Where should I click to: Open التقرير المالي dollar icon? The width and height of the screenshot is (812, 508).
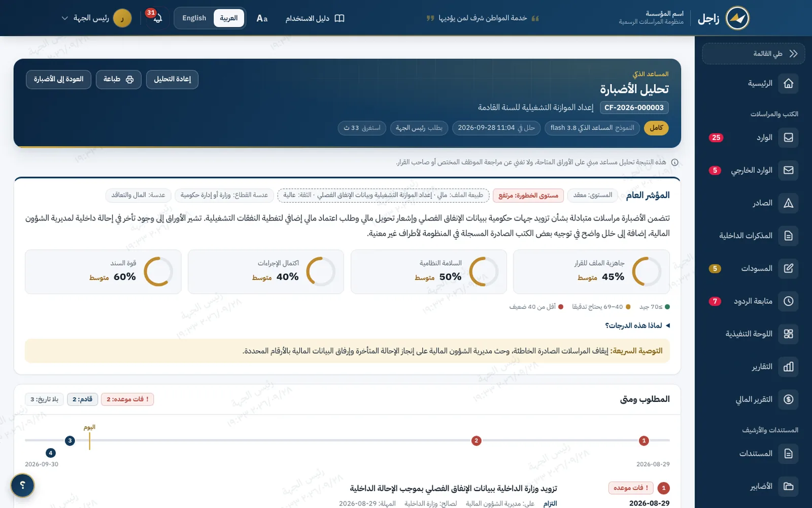pos(788,399)
